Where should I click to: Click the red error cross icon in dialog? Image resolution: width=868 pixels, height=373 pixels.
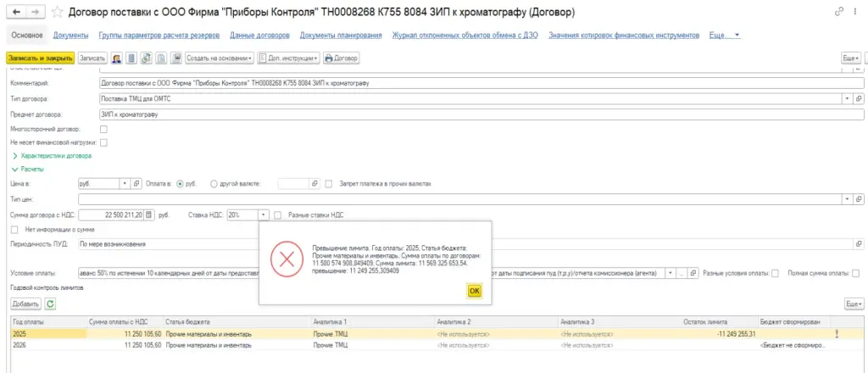point(287,260)
